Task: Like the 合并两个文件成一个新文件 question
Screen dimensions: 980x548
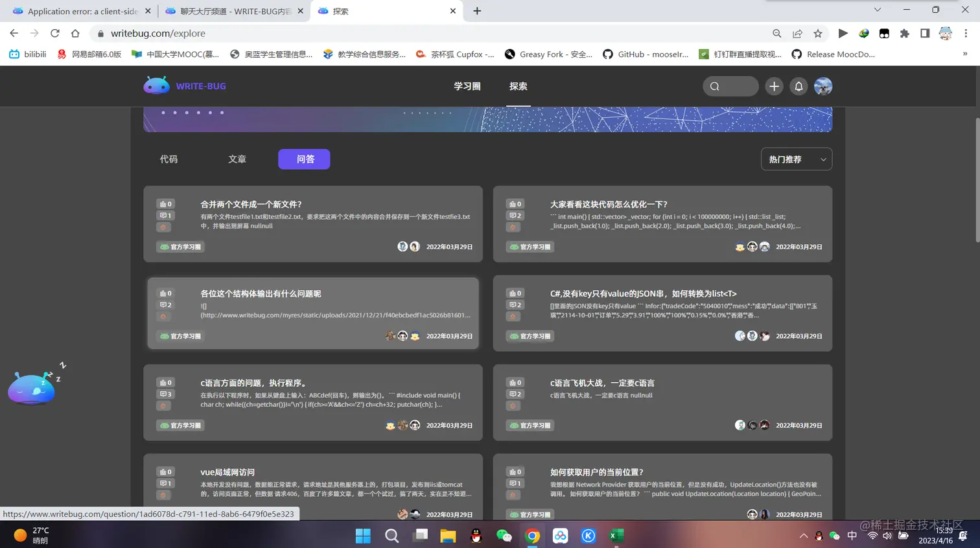Action: click(166, 204)
